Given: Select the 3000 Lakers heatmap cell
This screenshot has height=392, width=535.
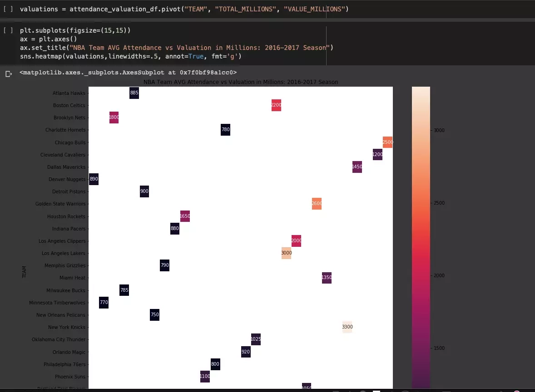Looking at the screenshot, I should [286, 253].
